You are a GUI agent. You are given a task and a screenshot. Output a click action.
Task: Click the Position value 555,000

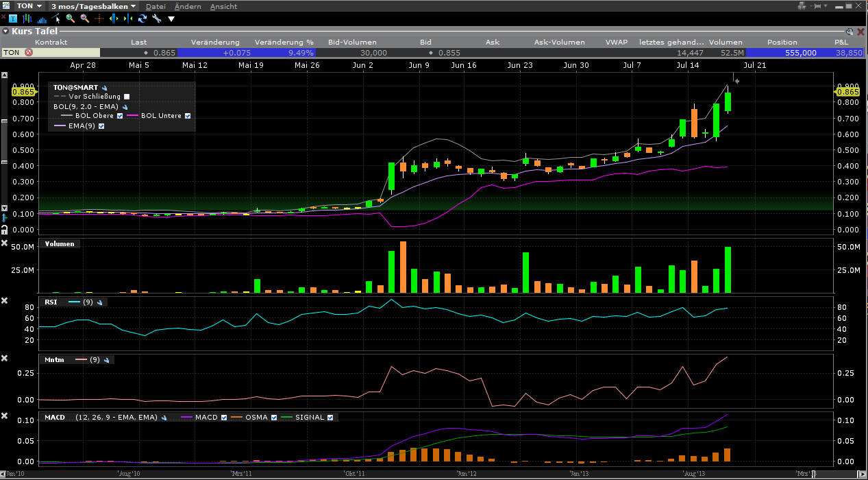pyautogui.click(x=799, y=53)
